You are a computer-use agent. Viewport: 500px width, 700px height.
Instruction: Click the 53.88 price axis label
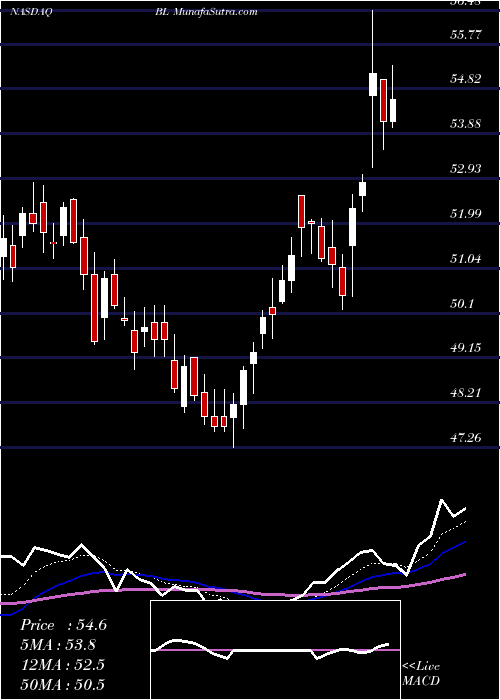point(466,124)
